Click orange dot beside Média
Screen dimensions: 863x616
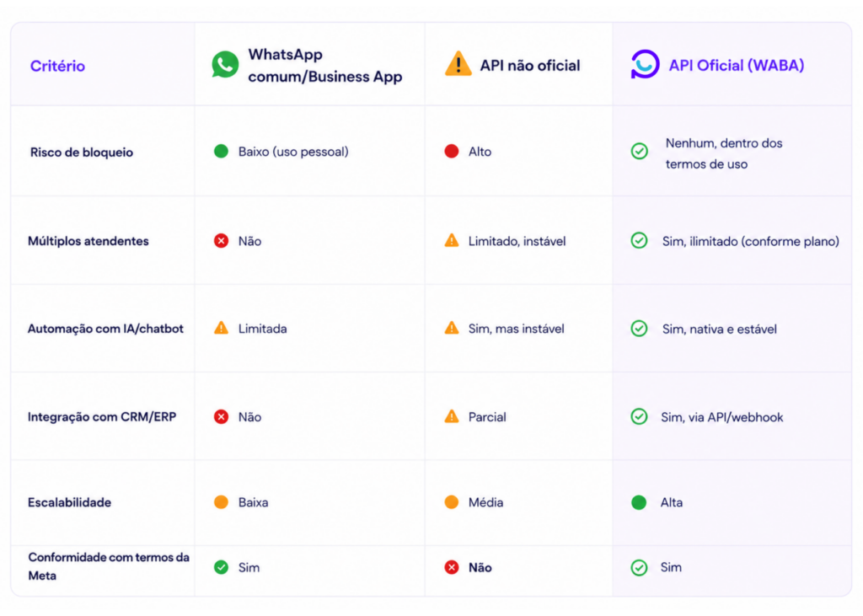pyautogui.click(x=452, y=502)
